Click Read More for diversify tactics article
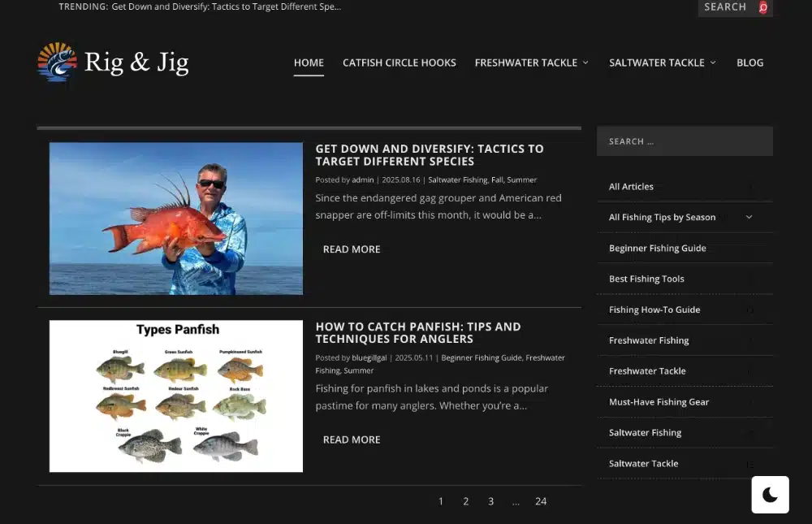The width and height of the screenshot is (812, 524). coord(352,249)
